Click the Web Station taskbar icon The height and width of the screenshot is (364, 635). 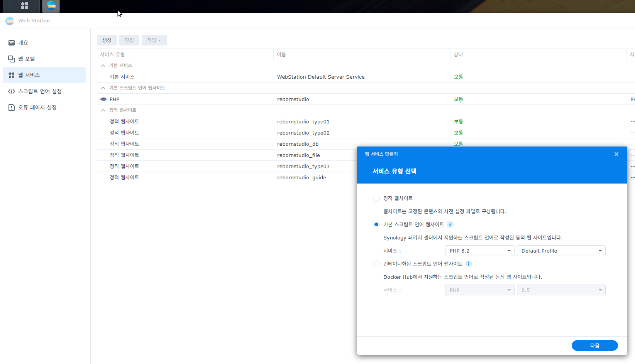tap(51, 6)
